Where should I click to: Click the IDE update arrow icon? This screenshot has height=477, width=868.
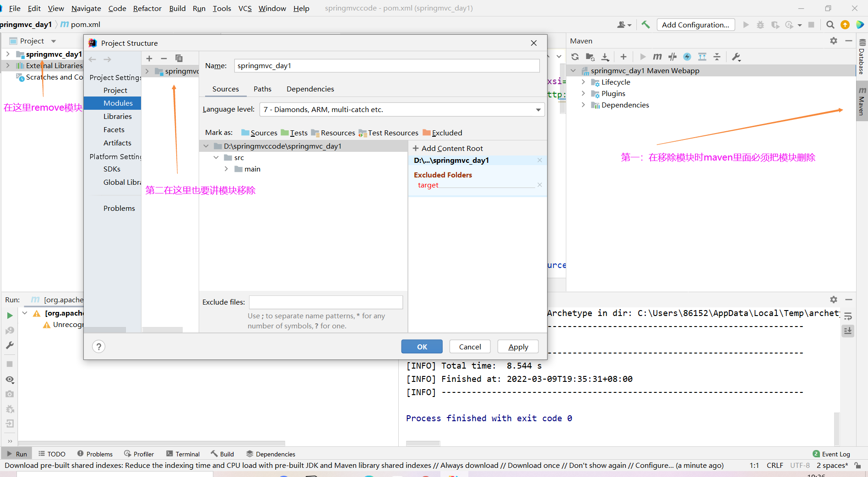845,25
